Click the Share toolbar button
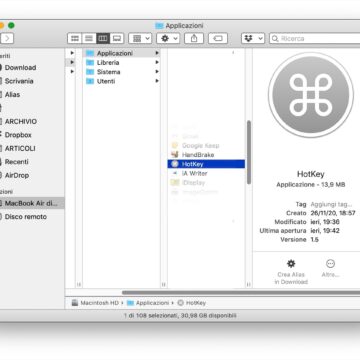 coord(194,38)
